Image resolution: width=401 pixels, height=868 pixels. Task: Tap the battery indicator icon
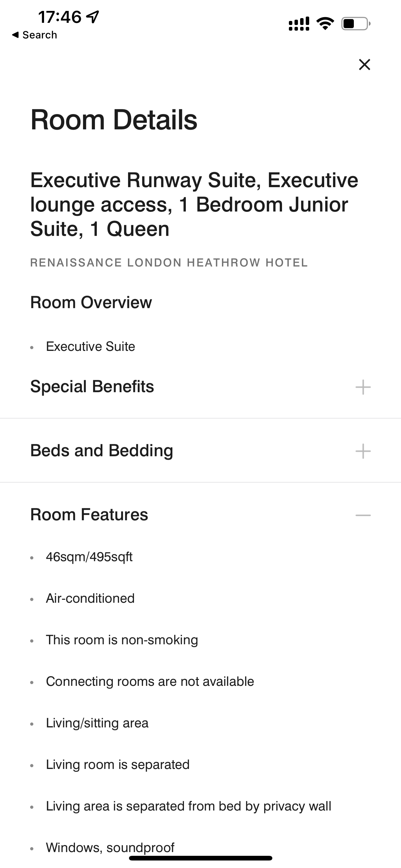[356, 23]
